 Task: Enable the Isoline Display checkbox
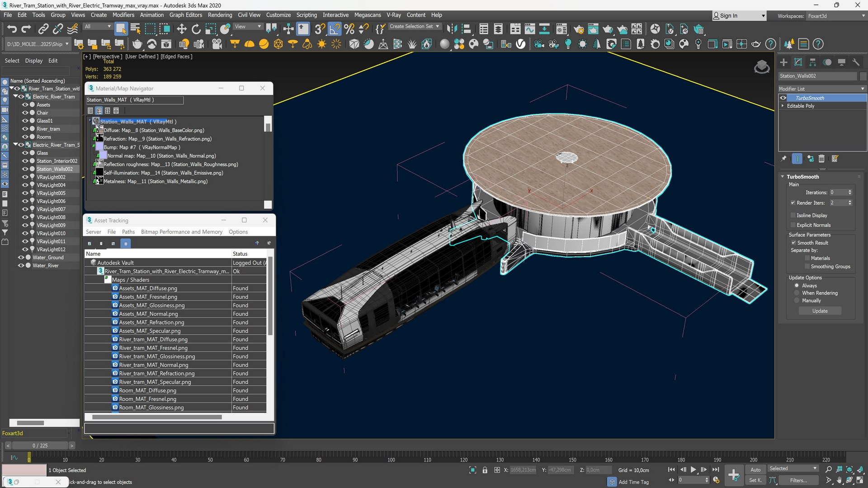[x=793, y=216]
